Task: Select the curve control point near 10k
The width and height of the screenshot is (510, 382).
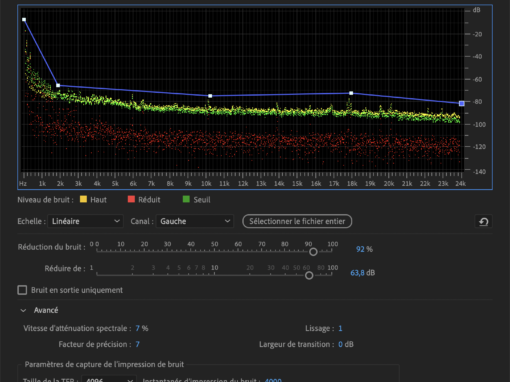Action: (x=210, y=96)
